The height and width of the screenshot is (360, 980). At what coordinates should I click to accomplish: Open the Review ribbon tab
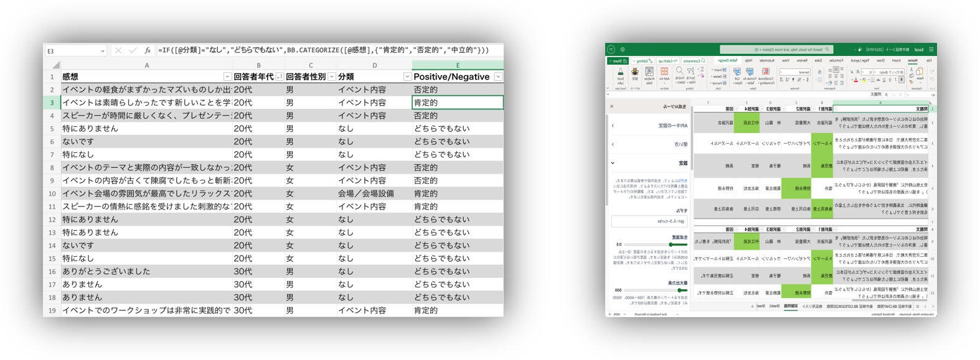tap(802, 60)
